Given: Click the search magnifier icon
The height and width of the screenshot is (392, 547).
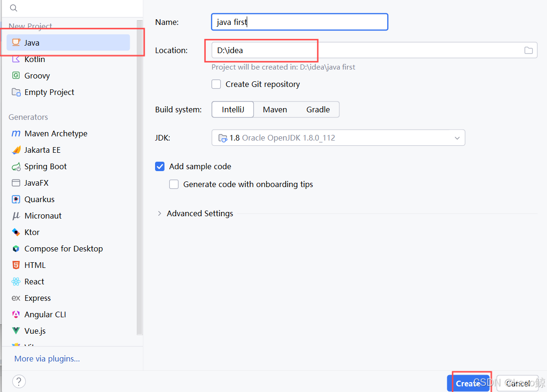Looking at the screenshot, I should point(13,8).
